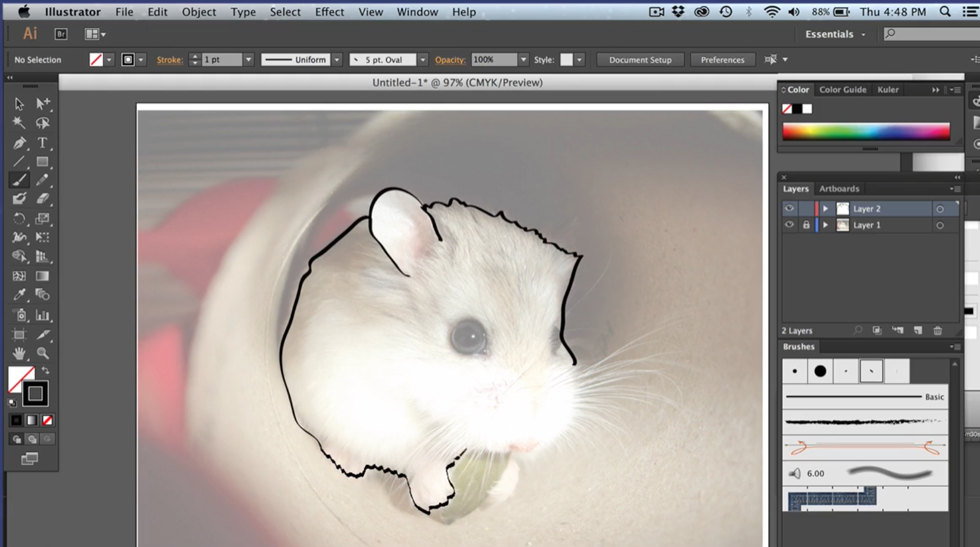Open the Opacity panel link
This screenshot has height=547, width=980.
coord(450,60)
